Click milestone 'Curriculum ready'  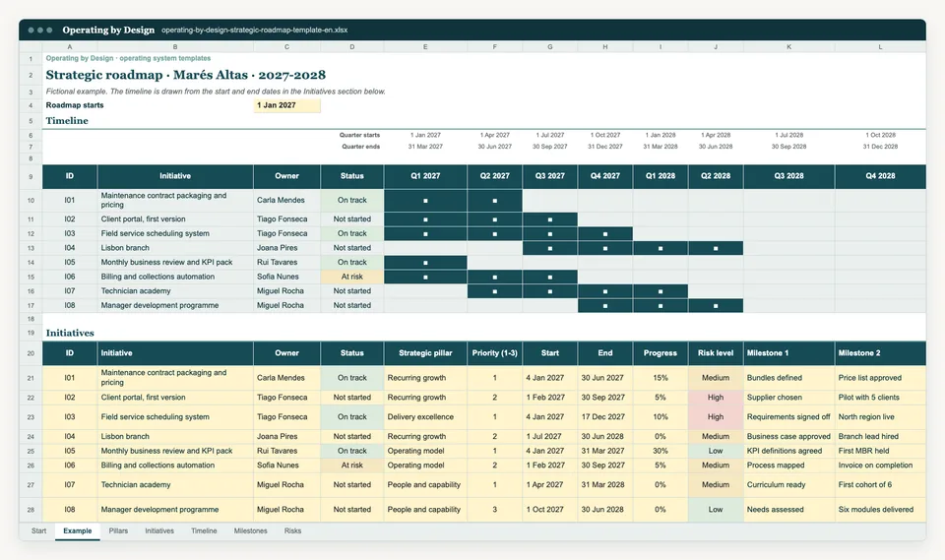pos(788,485)
